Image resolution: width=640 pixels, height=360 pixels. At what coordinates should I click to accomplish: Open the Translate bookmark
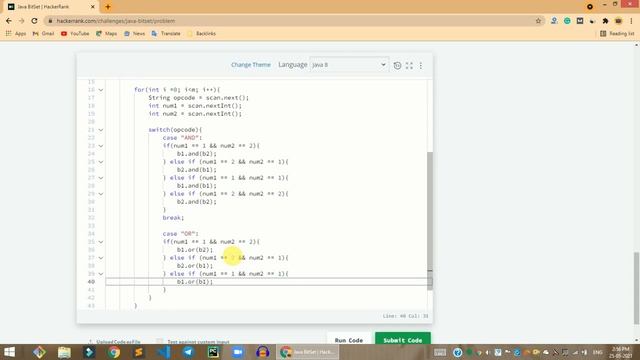tap(166, 33)
